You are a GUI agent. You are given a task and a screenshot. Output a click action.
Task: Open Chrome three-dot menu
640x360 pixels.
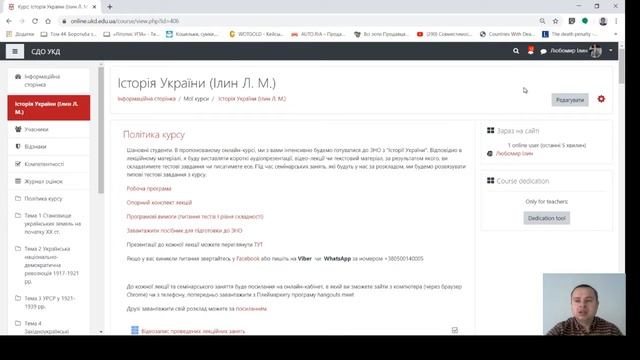[616, 21]
